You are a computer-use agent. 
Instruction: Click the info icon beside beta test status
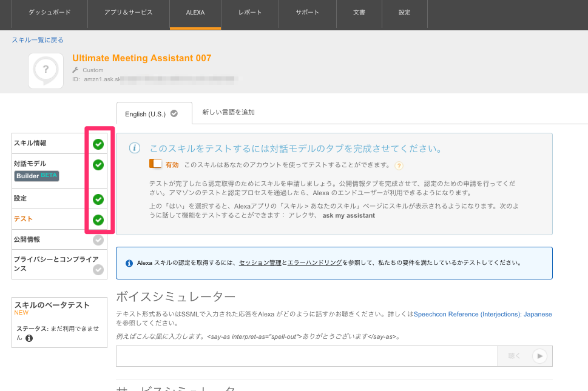pyautogui.click(x=29, y=338)
